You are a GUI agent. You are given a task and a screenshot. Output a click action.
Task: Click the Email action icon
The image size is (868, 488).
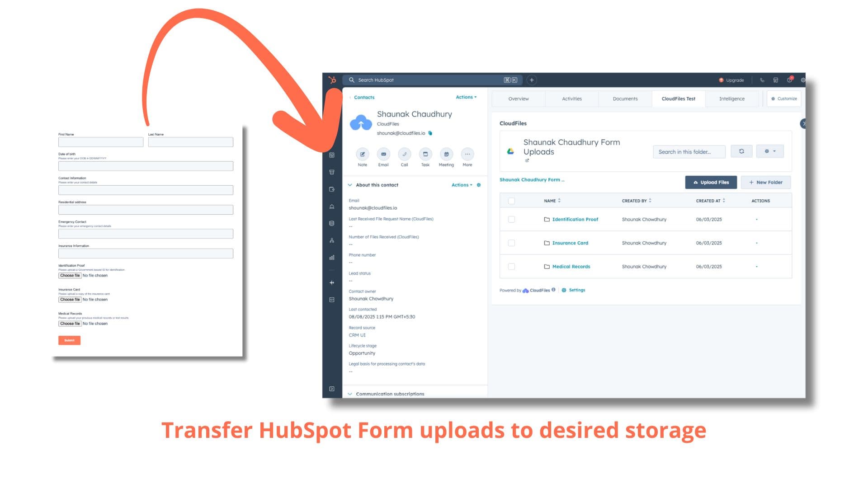383,154
